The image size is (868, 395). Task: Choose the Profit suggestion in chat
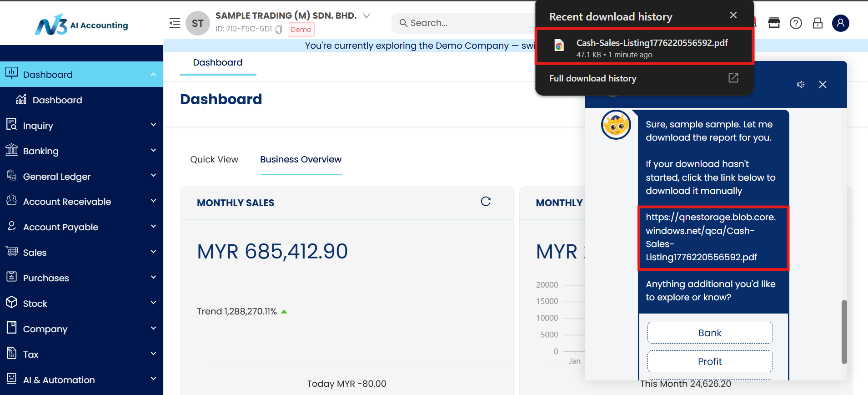coord(710,362)
